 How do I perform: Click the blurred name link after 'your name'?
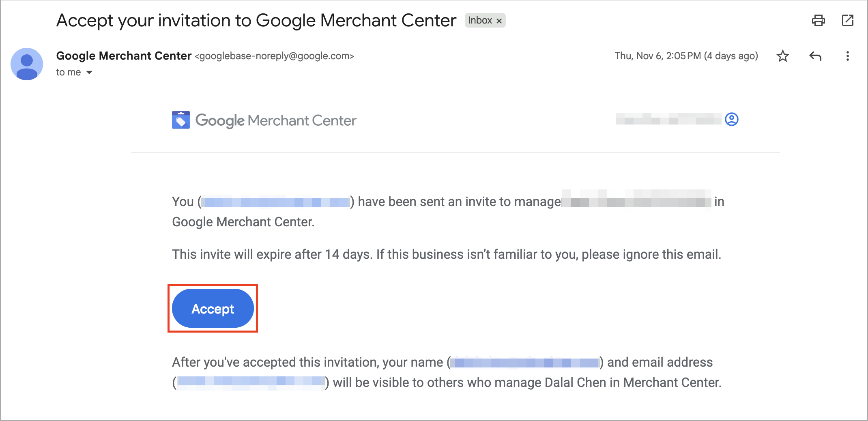tap(525, 362)
